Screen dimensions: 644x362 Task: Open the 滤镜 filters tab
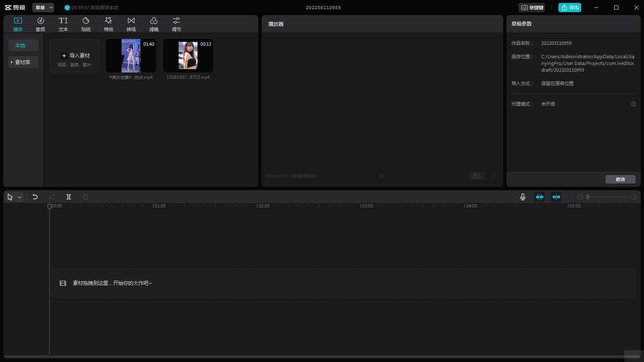(154, 24)
